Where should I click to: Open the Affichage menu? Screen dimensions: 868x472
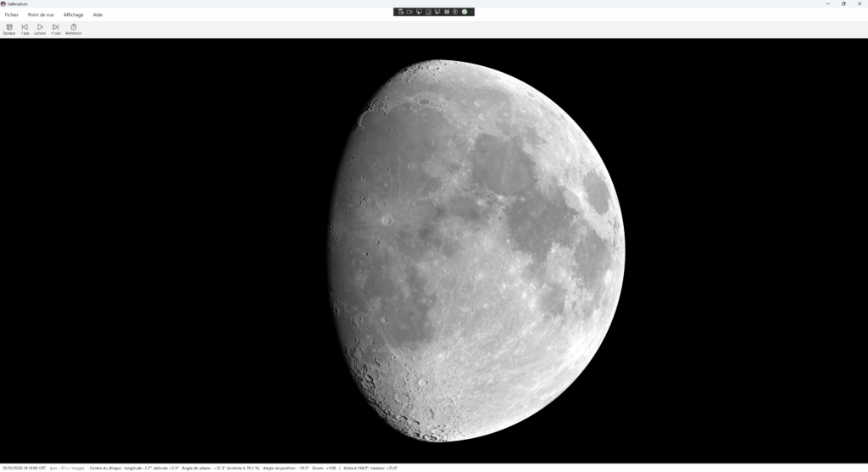pyautogui.click(x=73, y=15)
